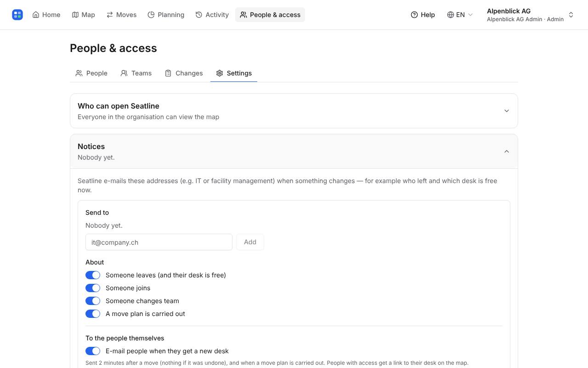
Task: Collapse the Notices section chevron
Action: [507, 151]
